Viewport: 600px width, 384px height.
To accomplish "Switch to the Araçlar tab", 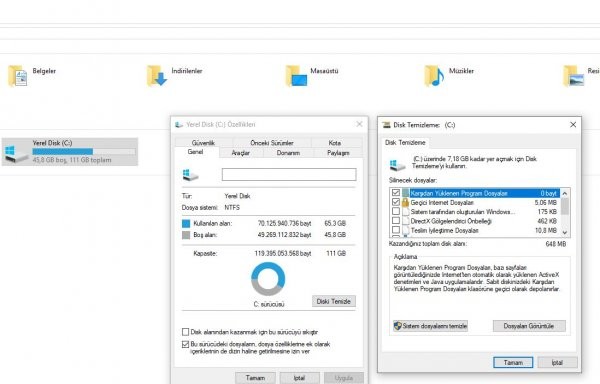I will point(241,153).
